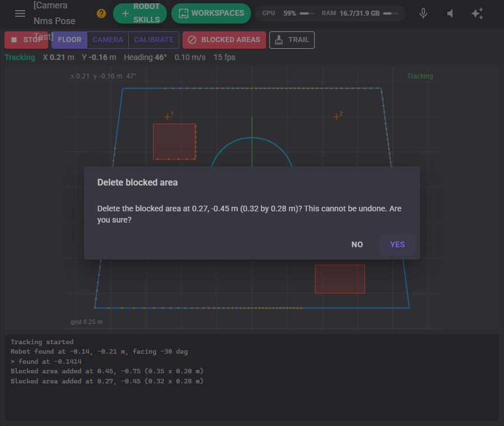Click the RAM usage bar indicator
504x426 pixels.
[391, 13]
